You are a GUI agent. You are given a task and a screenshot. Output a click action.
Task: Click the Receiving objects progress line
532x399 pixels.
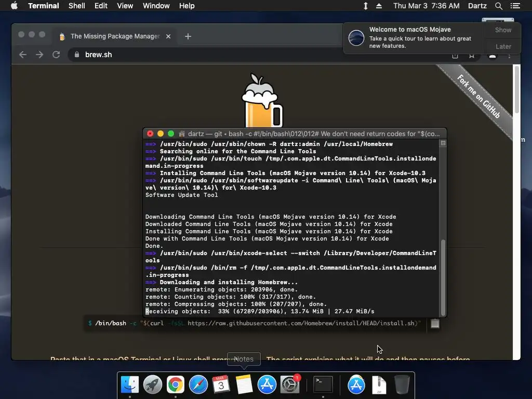pyautogui.click(x=260, y=312)
